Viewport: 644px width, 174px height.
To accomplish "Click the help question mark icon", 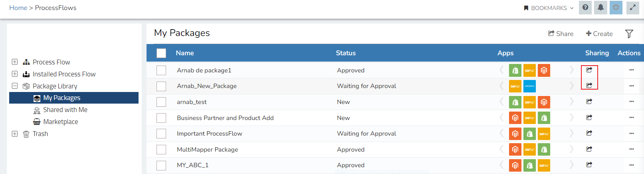I will (585, 8).
